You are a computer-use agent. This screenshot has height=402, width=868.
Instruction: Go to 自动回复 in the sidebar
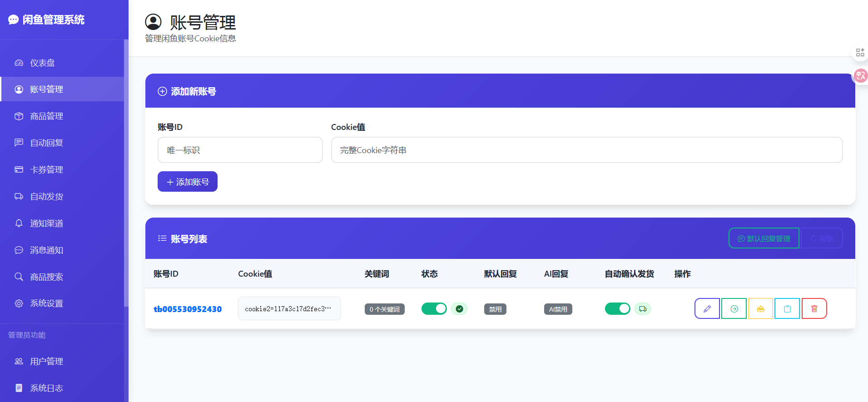pyautogui.click(x=46, y=143)
